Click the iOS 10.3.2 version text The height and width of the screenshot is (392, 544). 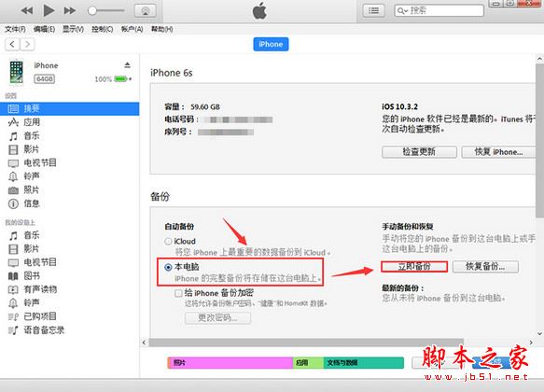(399, 106)
